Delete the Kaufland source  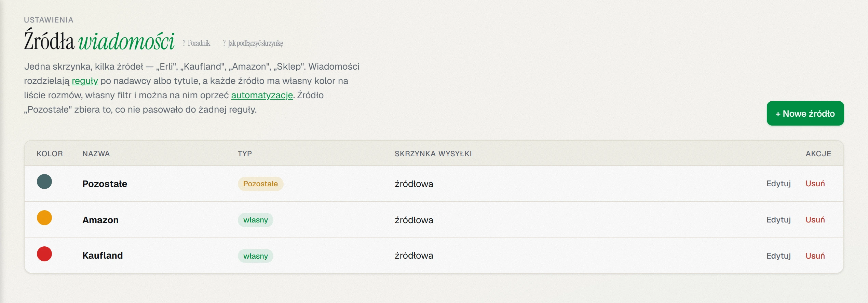coord(815,256)
